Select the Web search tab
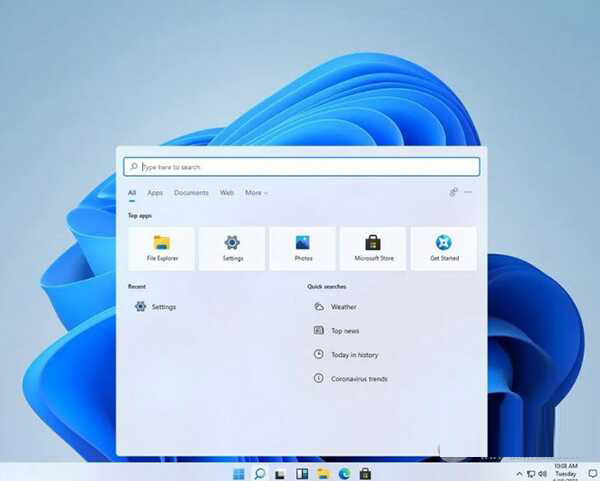Screen dimensions: 600x481 pyautogui.click(x=227, y=193)
